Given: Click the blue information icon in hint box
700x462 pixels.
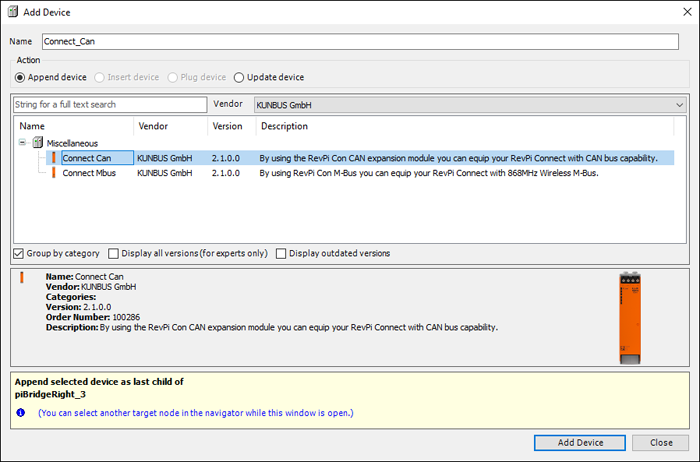Looking at the screenshot, I should click(21, 412).
